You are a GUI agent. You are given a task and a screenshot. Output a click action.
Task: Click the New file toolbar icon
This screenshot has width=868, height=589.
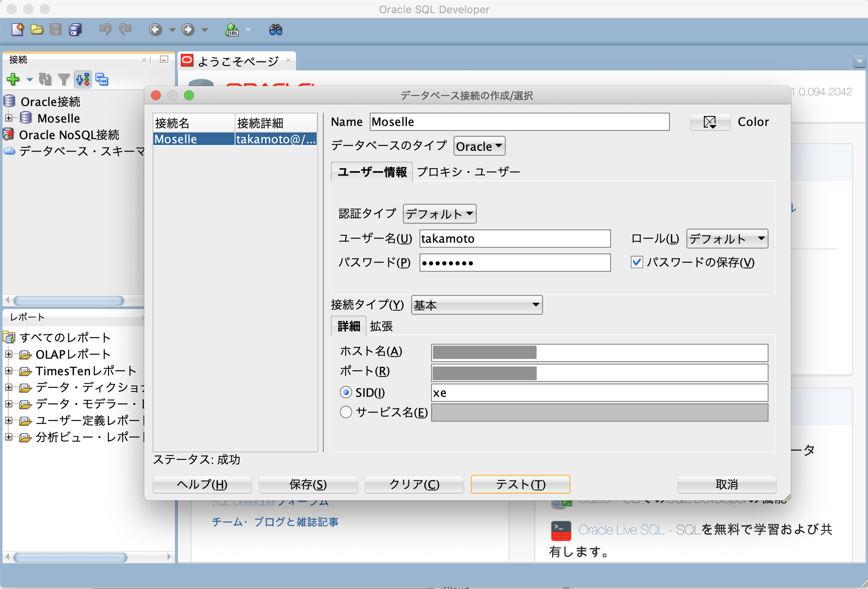pyautogui.click(x=18, y=30)
